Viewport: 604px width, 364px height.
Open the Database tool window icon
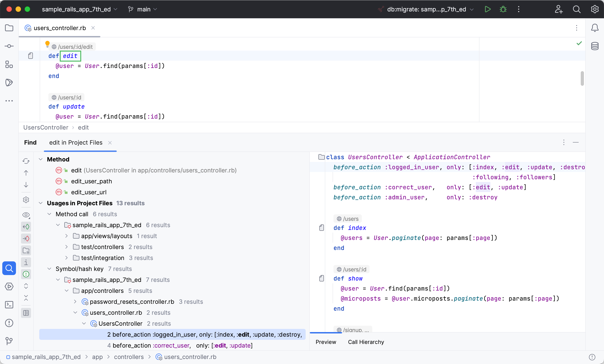click(595, 46)
